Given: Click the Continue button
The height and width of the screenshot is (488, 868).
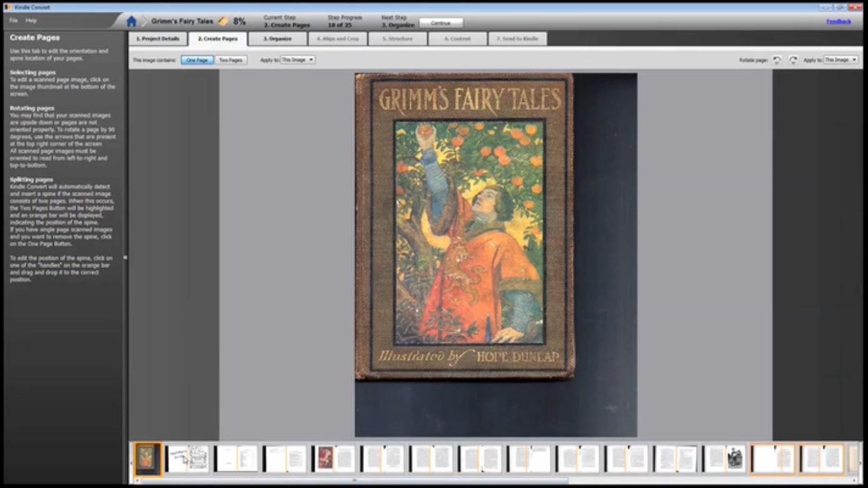Looking at the screenshot, I should tap(441, 22).
